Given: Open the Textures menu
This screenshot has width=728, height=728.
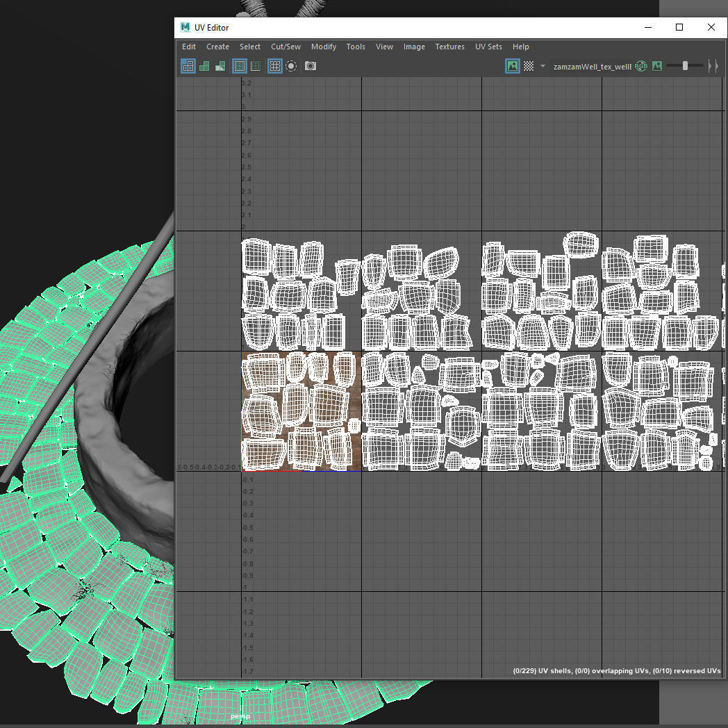Looking at the screenshot, I should pyautogui.click(x=450, y=47).
